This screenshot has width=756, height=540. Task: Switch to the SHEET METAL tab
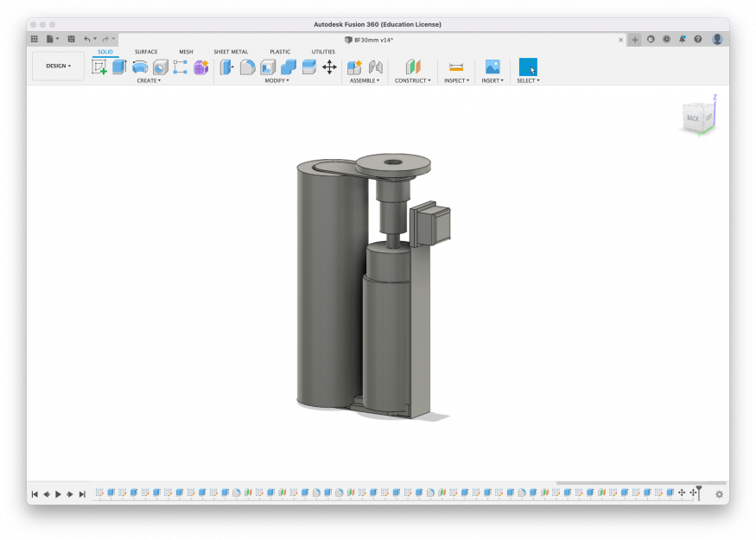click(x=231, y=52)
